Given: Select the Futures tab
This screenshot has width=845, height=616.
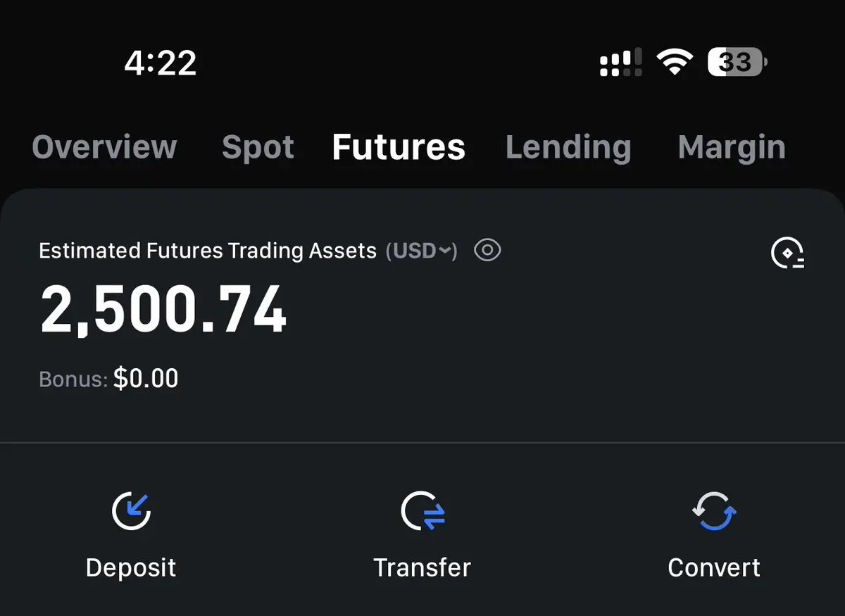Looking at the screenshot, I should coord(399,147).
